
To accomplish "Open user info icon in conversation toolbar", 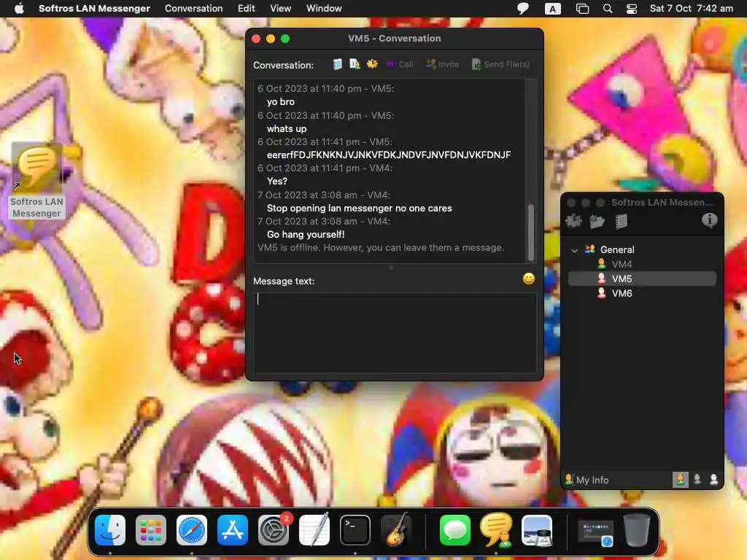I will click(355, 64).
